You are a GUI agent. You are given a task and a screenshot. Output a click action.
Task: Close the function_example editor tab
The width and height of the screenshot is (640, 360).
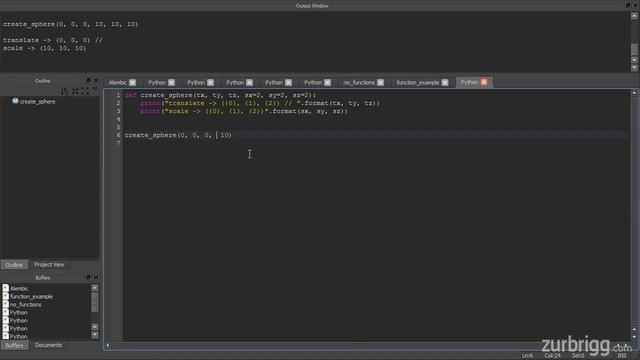445,82
